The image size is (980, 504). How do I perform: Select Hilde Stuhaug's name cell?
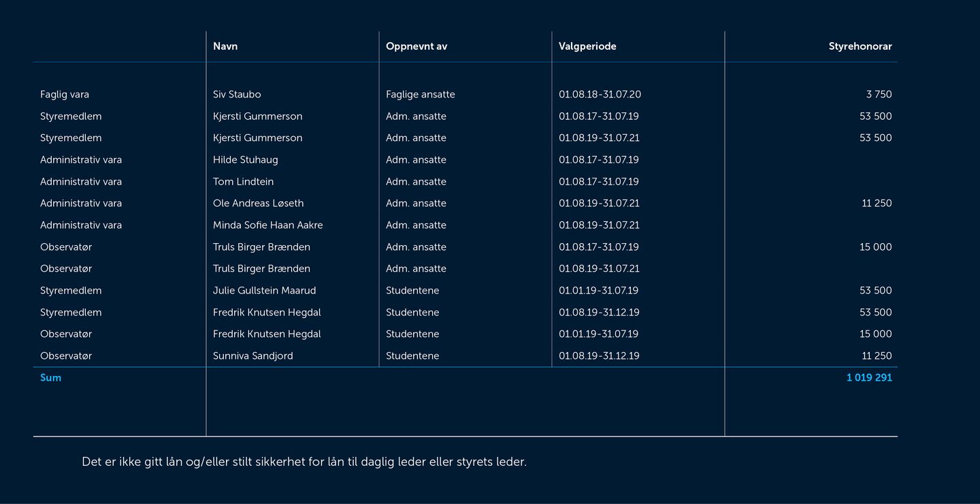tap(245, 159)
